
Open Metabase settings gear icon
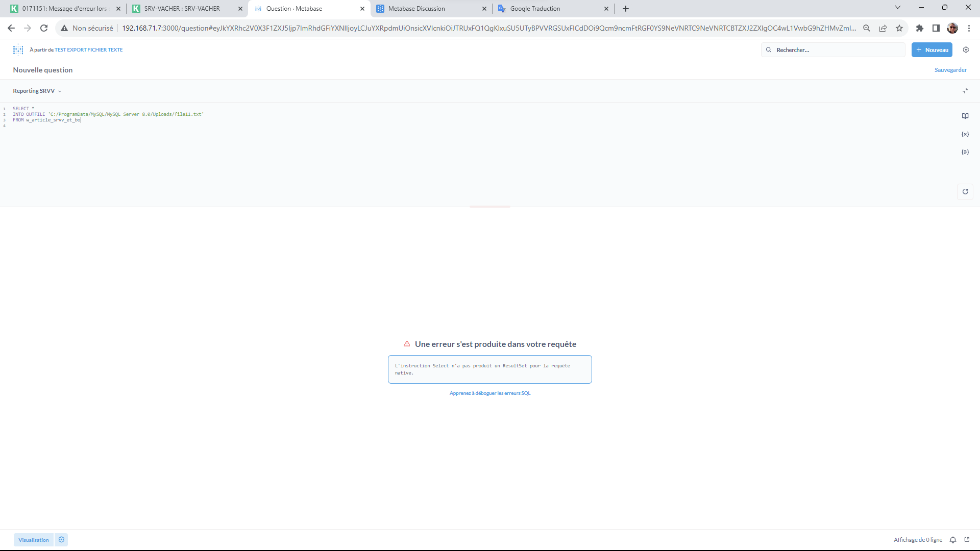[966, 50]
